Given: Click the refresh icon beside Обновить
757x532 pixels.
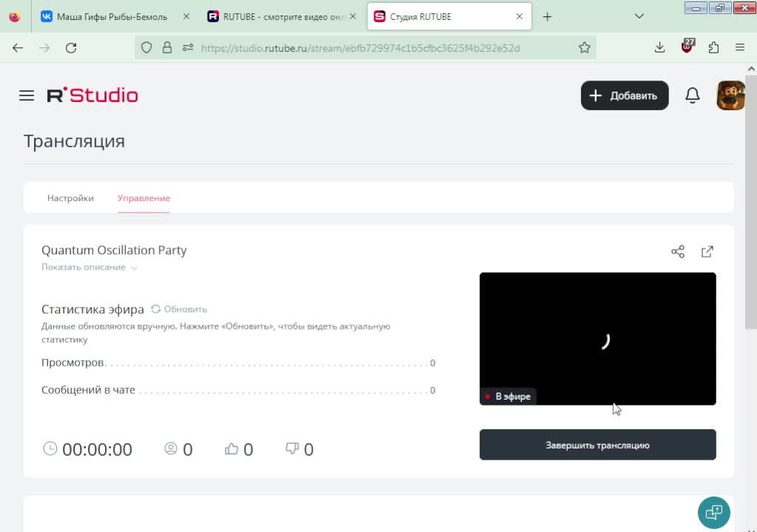Looking at the screenshot, I should [x=155, y=309].
